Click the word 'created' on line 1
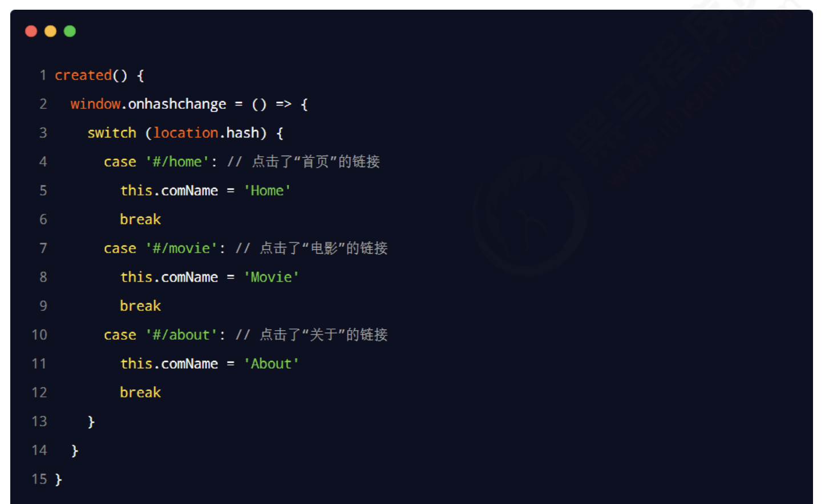Viewport: 825px width, 504px height. pyautogui.click(x=83, y=75)
